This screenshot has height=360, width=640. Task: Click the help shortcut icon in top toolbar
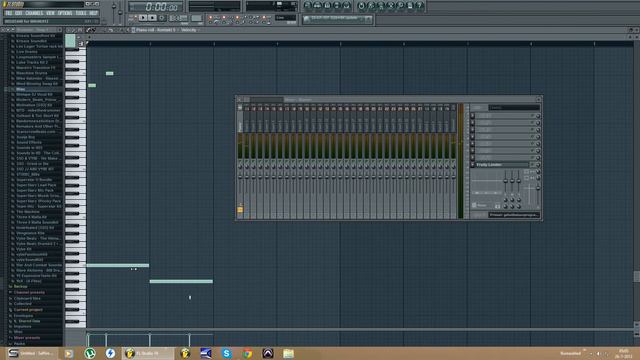pos(420,5)
